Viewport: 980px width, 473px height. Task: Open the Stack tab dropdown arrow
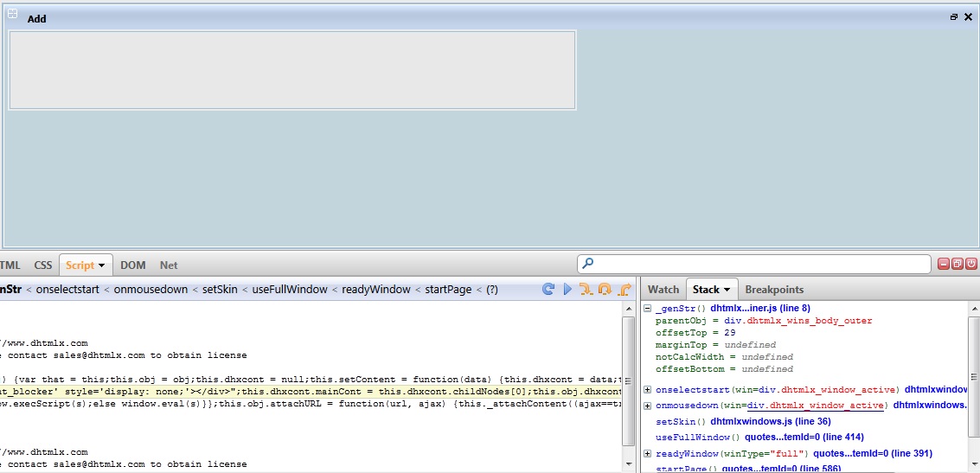pyautogui.click(x=727, y=290)
